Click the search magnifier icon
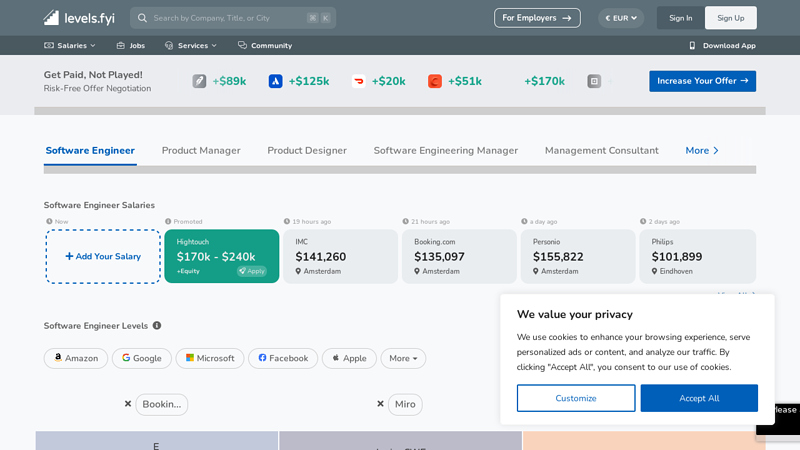 [x=142, y=18]
